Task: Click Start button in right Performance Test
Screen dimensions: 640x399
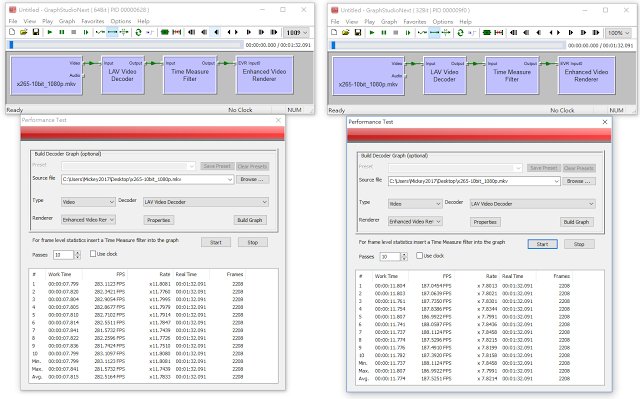Action: click(542, 244)
